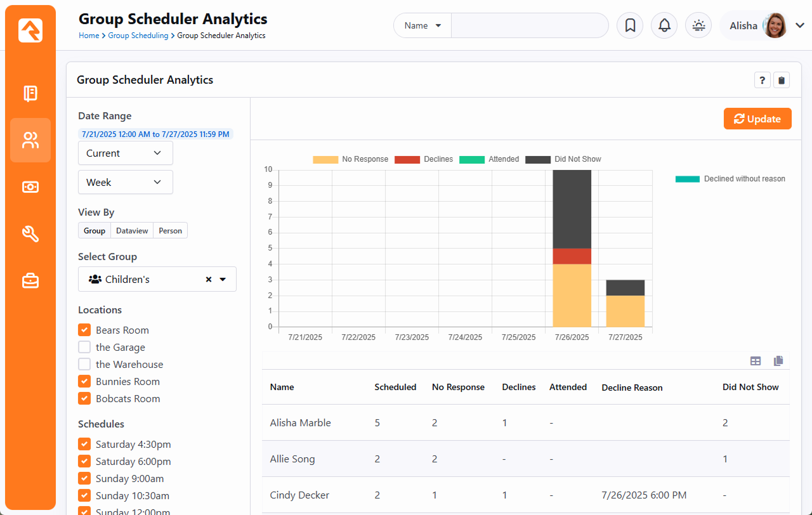Click the clipboard icon in panel header
This screenshot has width=812, height=515.
point(782,81)
